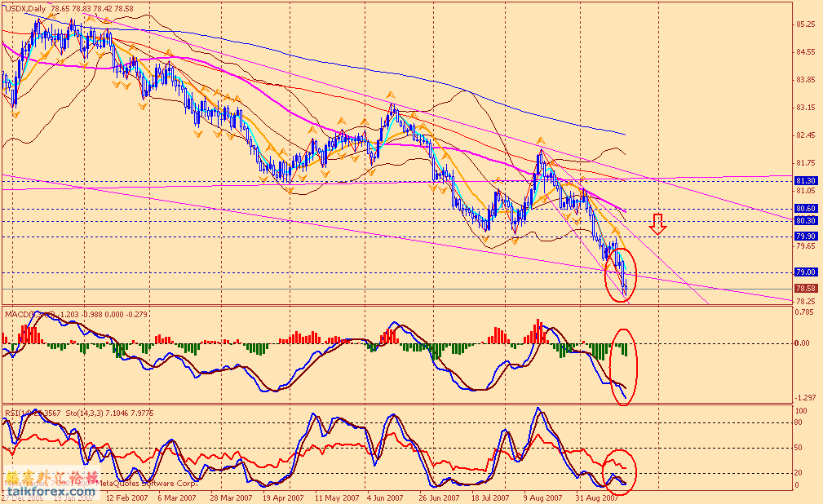823x504 pixels.
Task: Click the highlighted 81.30 level tag
Action: point(806,180)
